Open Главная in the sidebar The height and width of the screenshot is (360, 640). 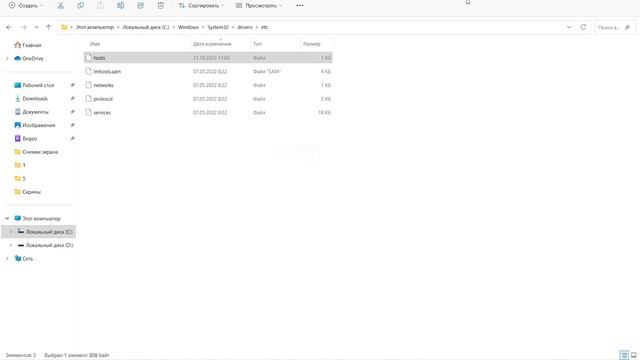28,45
